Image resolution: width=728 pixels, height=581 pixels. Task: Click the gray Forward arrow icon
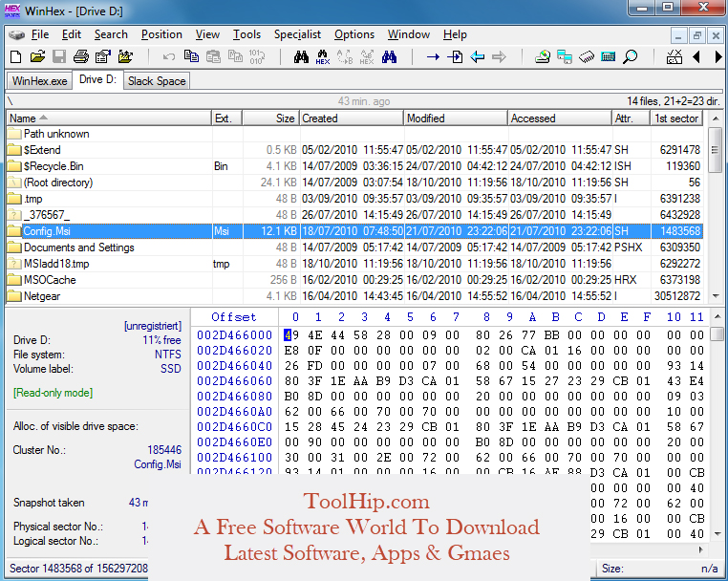tap(499, 57)
